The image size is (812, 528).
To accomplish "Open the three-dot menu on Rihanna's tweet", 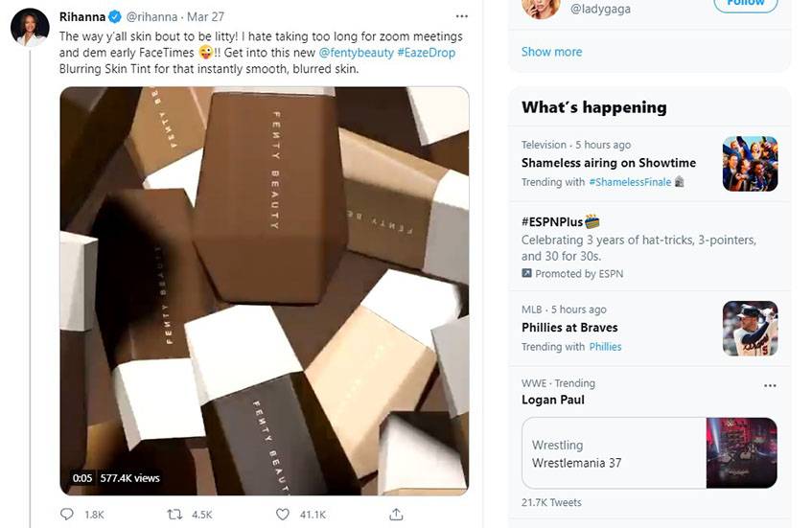I will click(x=462, y=17).
